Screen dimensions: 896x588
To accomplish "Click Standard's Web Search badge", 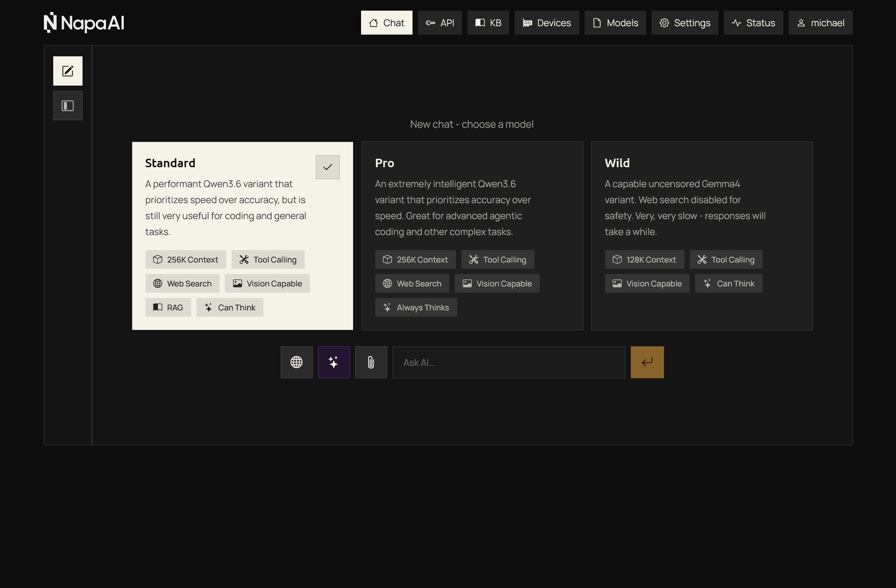I will pyautogui.click(x=182, y=283).
